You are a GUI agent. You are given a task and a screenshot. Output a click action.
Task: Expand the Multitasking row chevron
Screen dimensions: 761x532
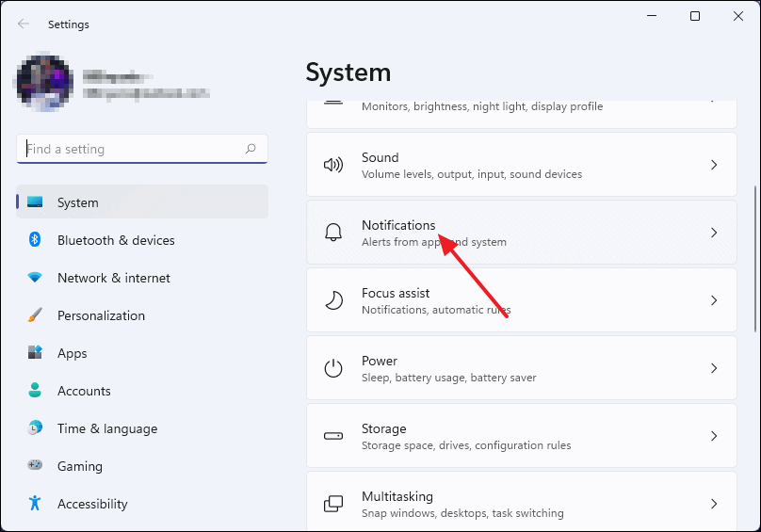714,504
